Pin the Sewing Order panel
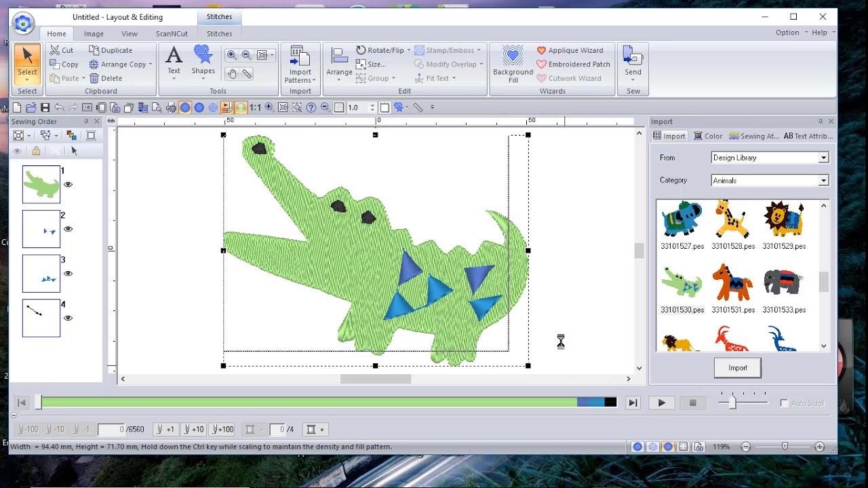This screenshot has width=868, height=488. coord(86,121)
